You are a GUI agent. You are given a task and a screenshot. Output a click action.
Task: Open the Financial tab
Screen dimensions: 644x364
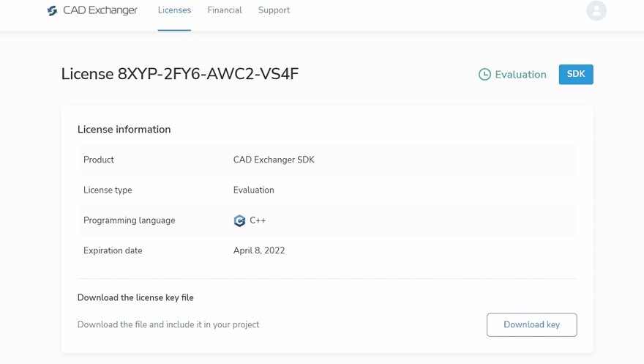[225, 10]
